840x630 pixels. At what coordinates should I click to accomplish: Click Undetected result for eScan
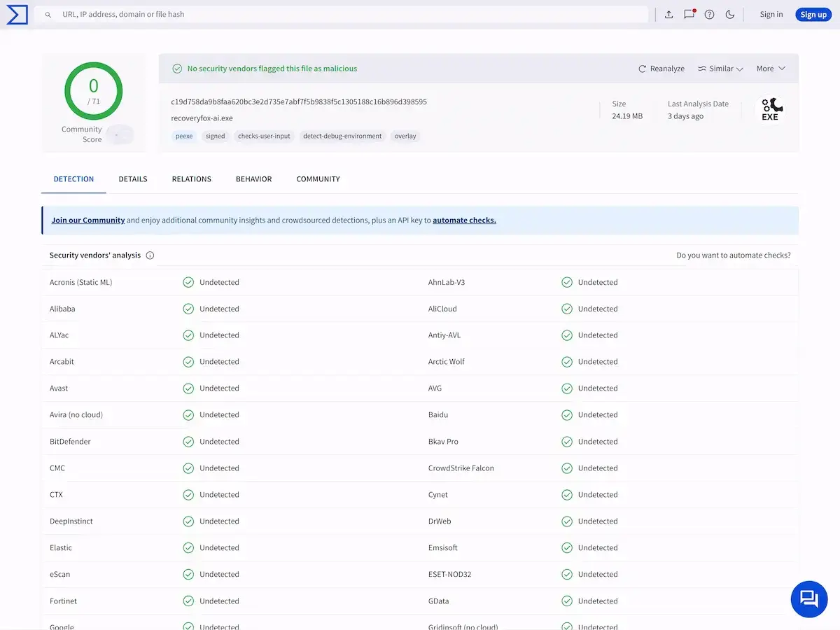[219, 575]
